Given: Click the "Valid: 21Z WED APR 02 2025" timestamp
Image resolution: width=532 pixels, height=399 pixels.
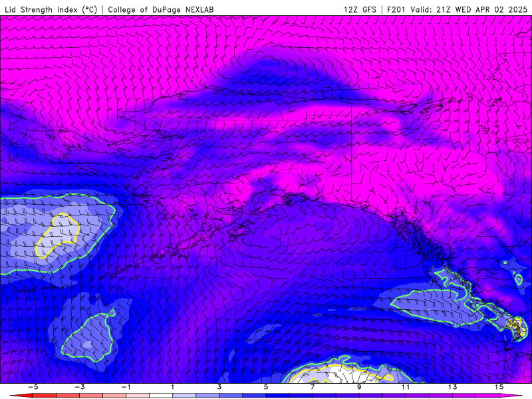Looking at the screenshot, I should [469, 9].
